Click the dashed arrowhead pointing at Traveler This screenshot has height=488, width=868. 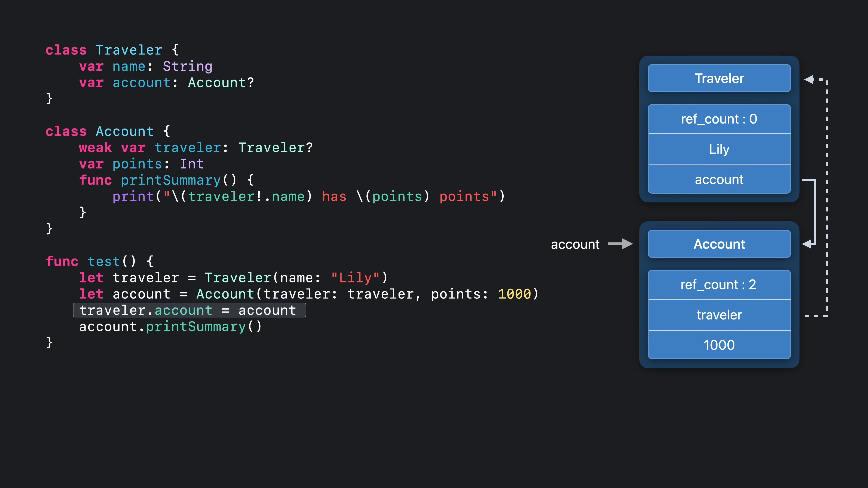pos(809,80)
